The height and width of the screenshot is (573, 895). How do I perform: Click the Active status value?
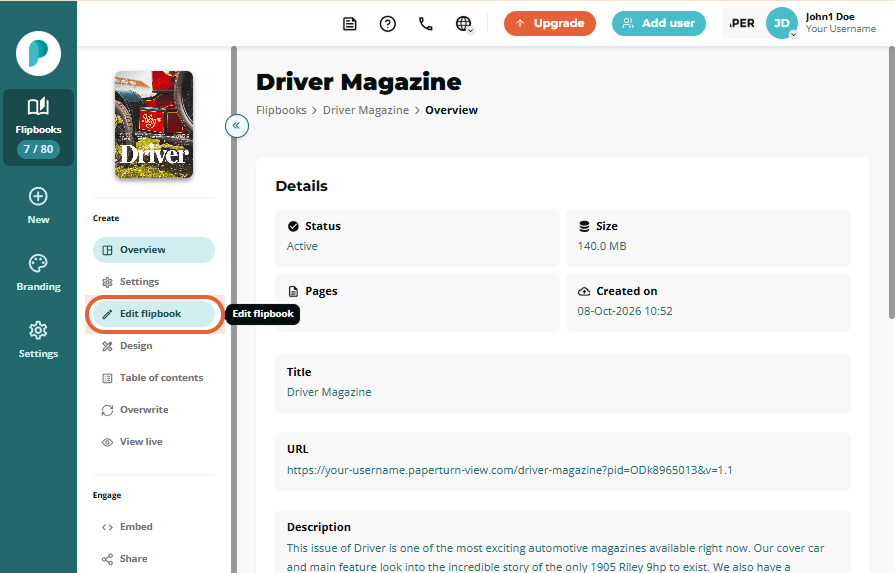pos(302,246)
